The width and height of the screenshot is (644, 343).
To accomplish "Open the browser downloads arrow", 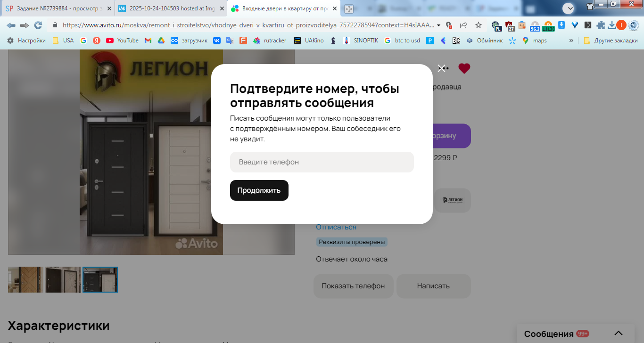I will point(612,25).
